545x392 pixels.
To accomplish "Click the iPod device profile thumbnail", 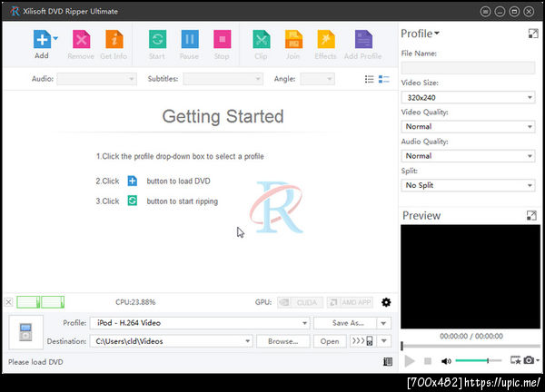I will point(26,332).
